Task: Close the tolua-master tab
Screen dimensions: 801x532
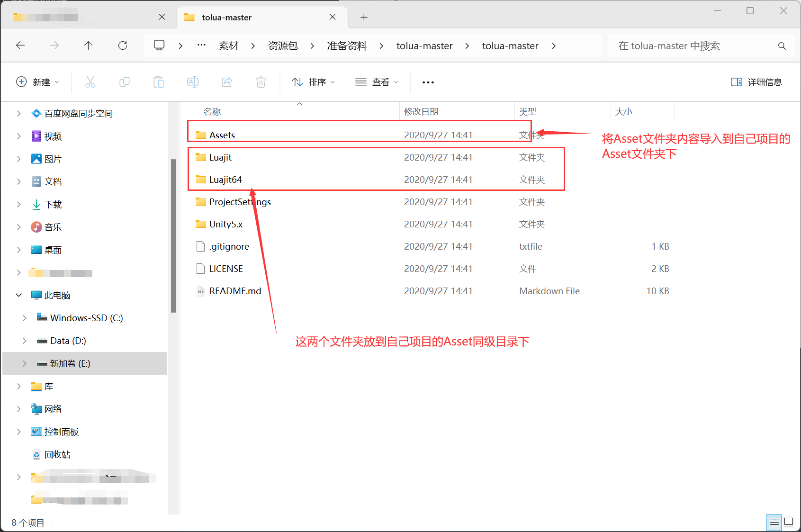Action: (x=333, y=17)
